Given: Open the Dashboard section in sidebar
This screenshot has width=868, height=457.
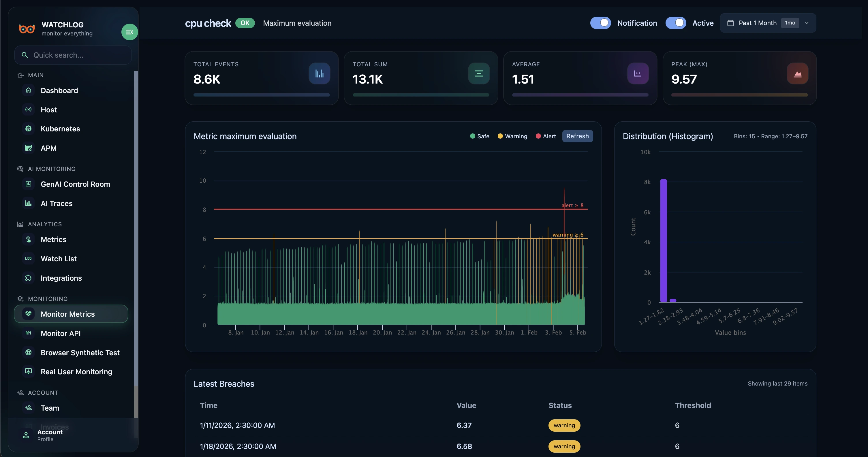Looking at the screenshot, I should click(59, 90).
